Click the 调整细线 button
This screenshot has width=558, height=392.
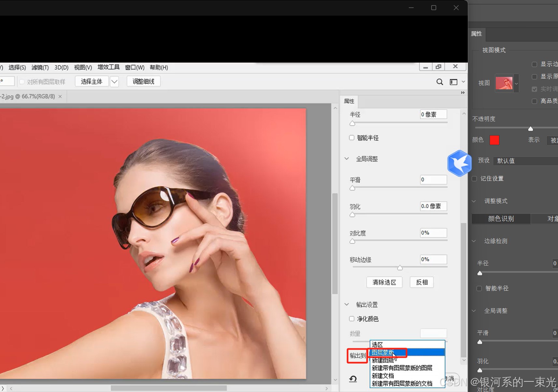[143, 81]
